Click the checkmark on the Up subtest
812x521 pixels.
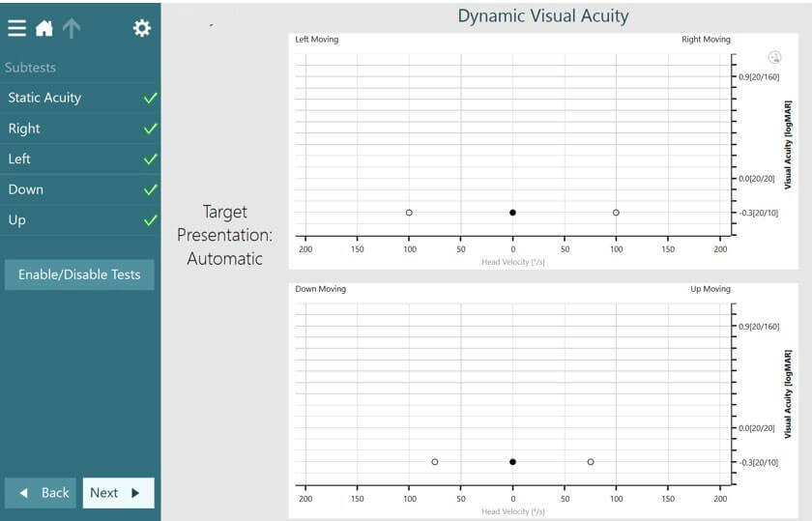pyautogui.click(x=150, y=220)
